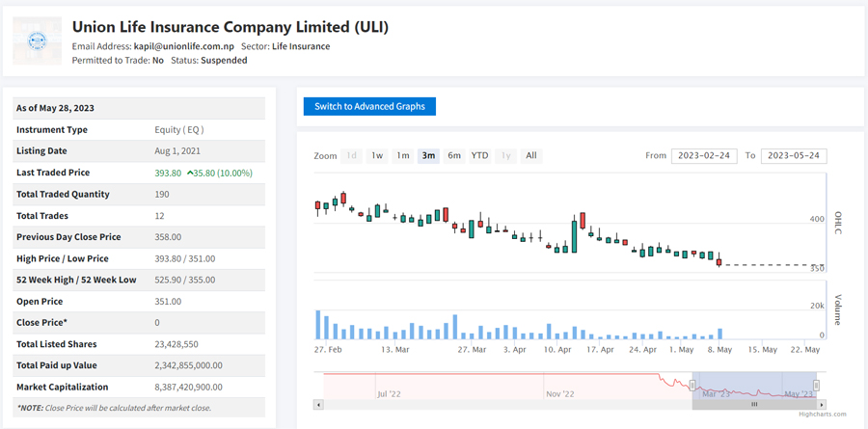Click the Union Life company logo
Viewport: 868px width, 429px height.
tap(38, 41)
